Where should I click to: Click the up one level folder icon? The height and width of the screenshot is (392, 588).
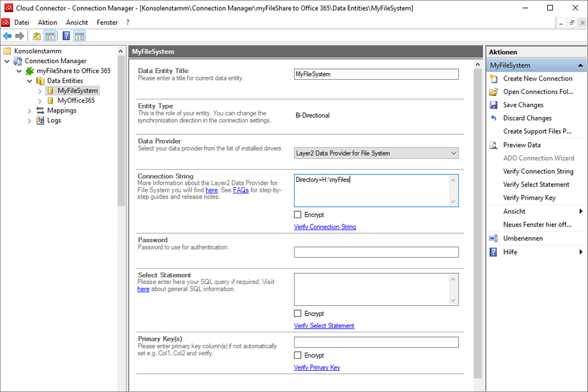[37, 36]
